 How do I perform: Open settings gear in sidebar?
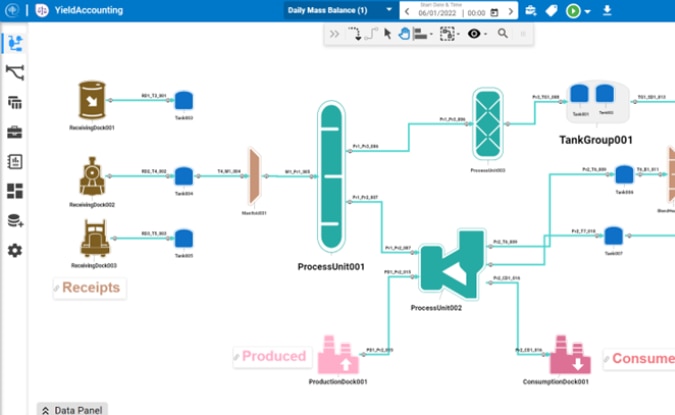(15, 250)
